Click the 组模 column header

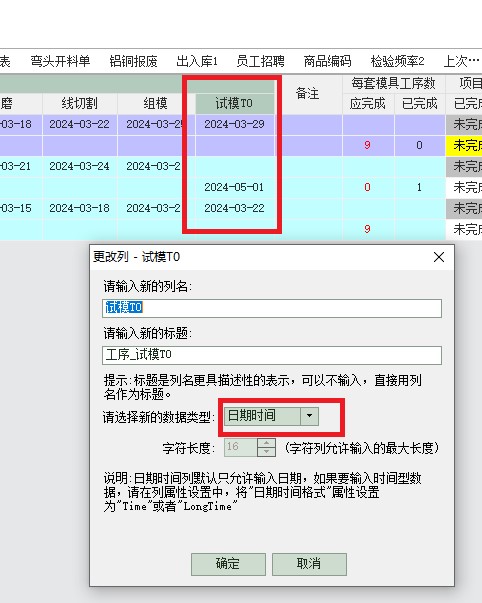click(155, 103)
